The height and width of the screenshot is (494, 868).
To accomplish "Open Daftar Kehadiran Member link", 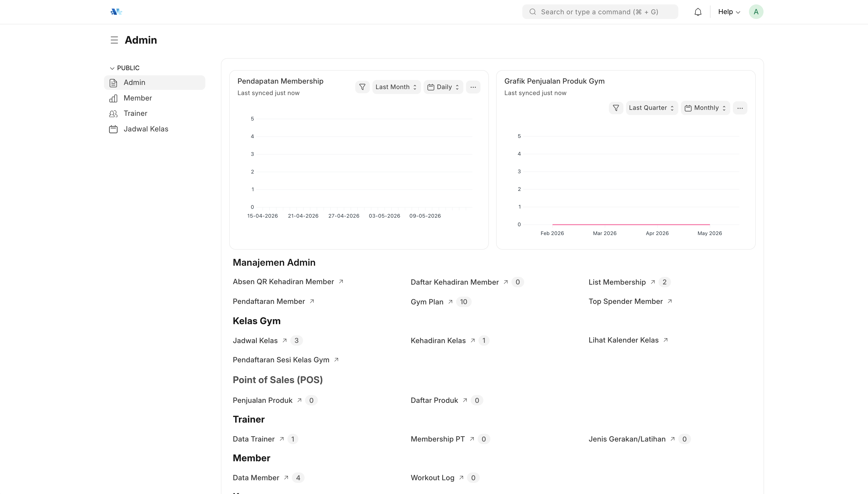I will point(455,282).
